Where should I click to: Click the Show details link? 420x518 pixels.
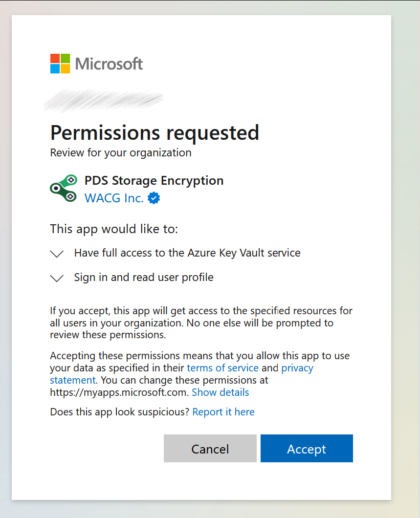click(220, 392)
